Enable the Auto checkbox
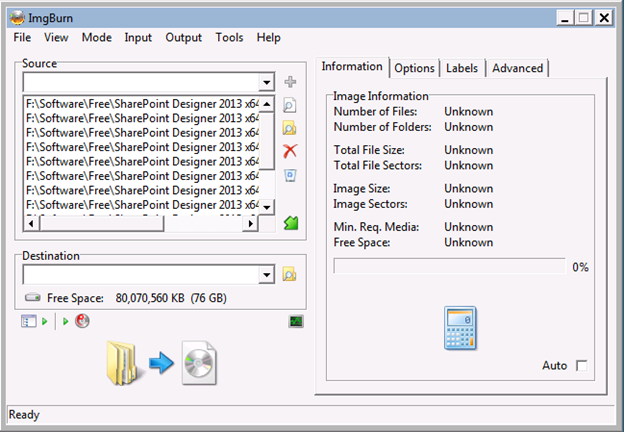 581,366
